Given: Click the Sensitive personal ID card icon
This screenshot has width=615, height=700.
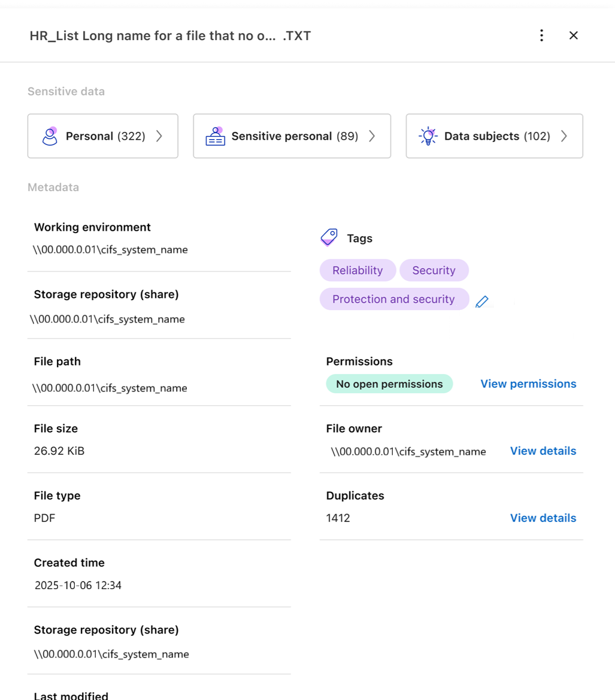Looking at the screenshot, I should [x=215, y=136].
